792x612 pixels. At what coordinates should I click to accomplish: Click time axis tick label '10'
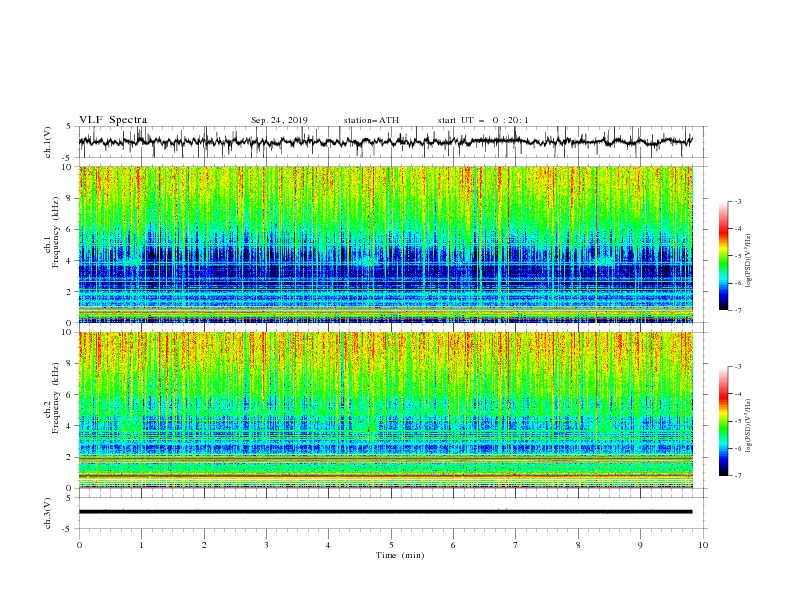tap(703, 545)
